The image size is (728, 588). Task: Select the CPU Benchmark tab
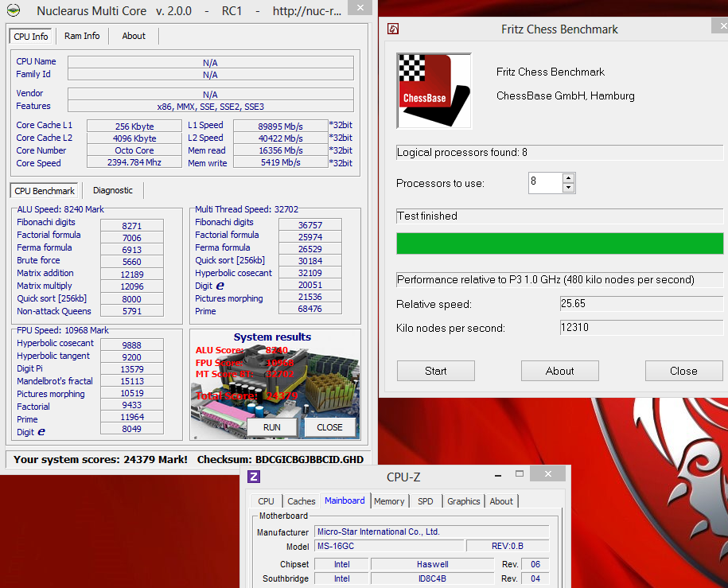45,191
